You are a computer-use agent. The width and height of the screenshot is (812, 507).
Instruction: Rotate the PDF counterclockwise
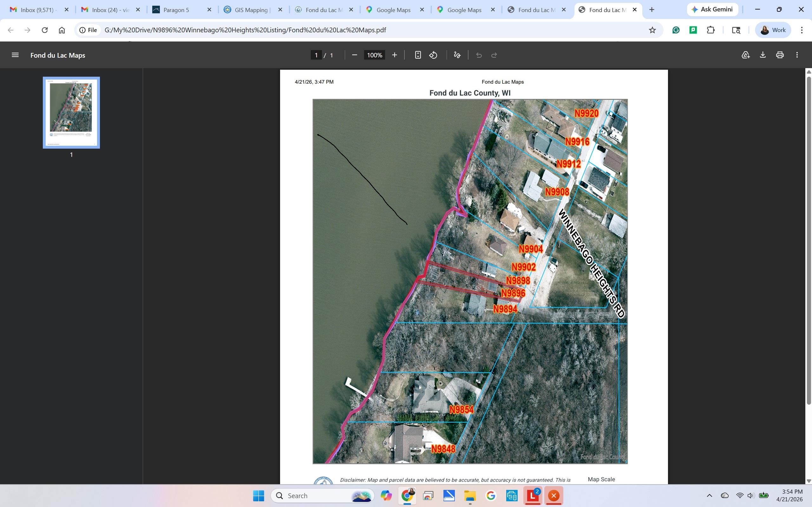[433, 55]
